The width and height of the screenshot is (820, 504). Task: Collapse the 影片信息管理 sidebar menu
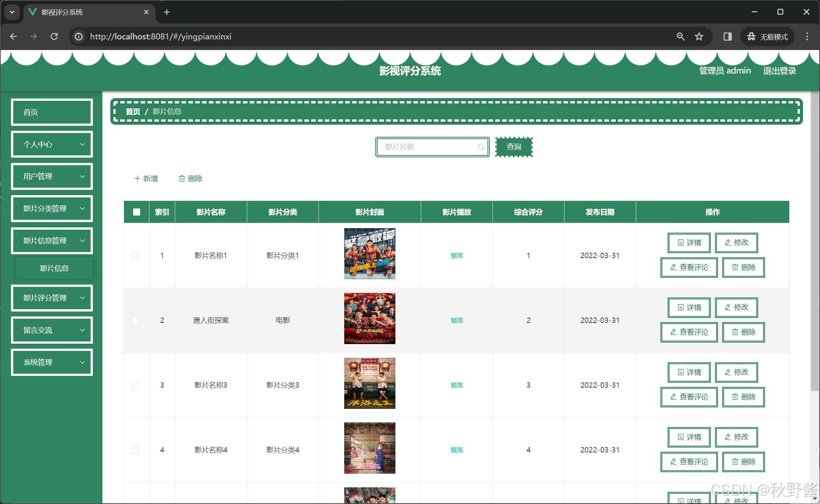(x=52, y=241)
